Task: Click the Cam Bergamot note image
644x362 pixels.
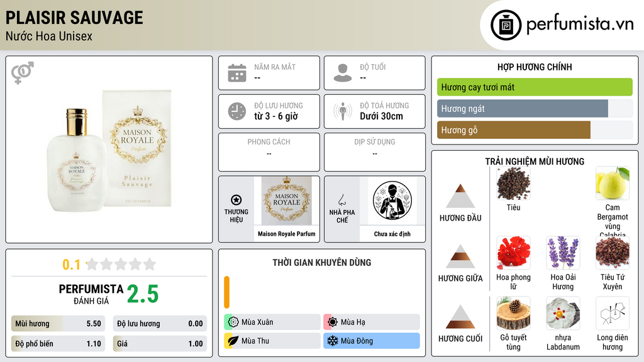Action: pos(613,184)
